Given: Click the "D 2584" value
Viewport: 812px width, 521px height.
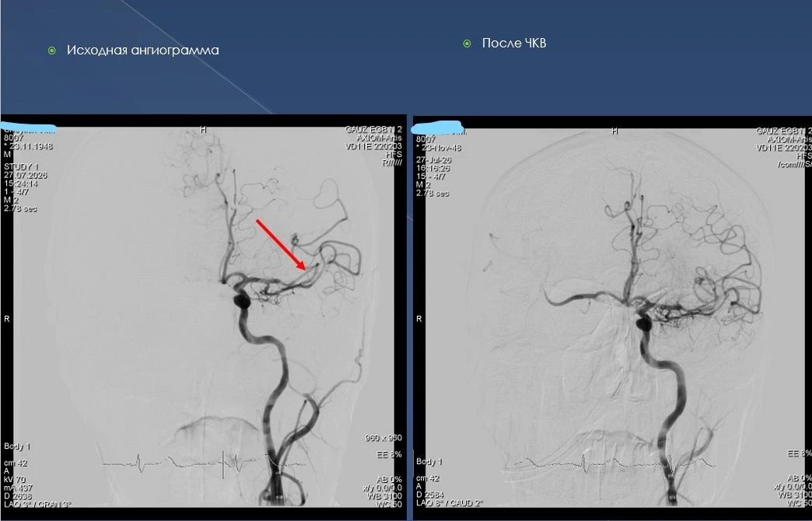Looking at the screenshot, I should [x=430, y=495].
